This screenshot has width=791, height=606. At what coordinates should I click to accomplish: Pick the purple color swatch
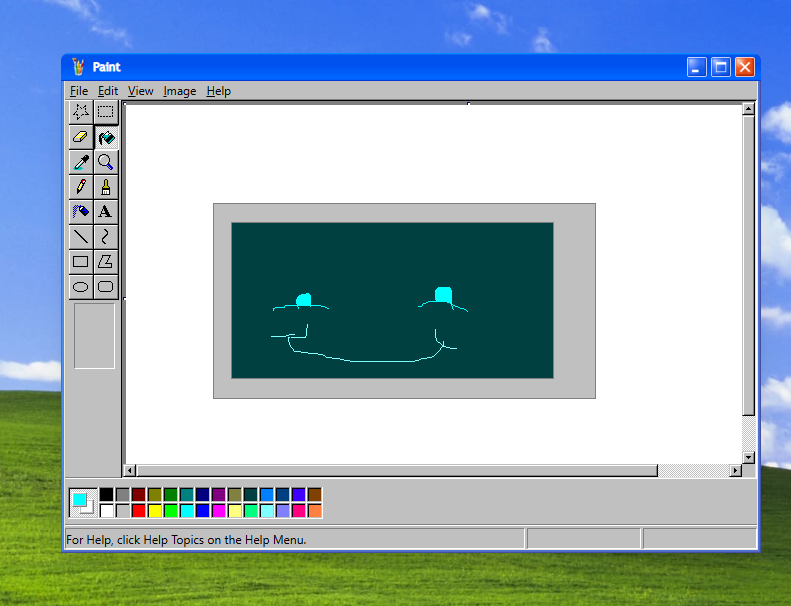pyautogui.click(x=218, y=494)
